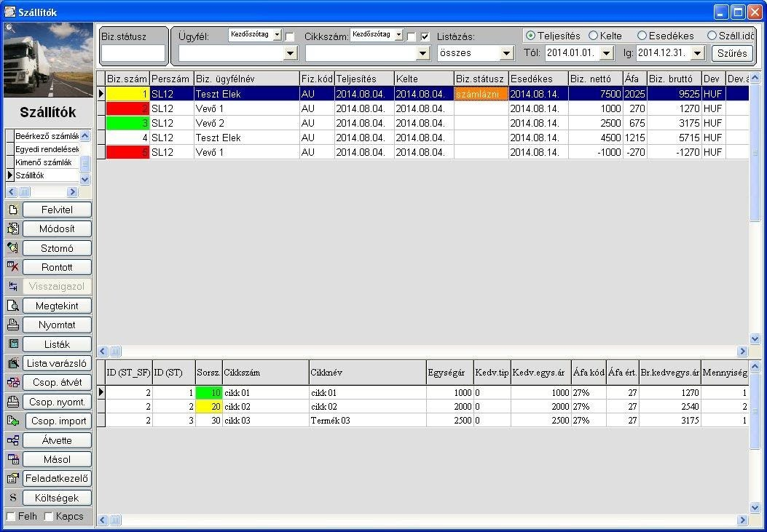This screenshot has height=532, width=767.
Task: Tick the Kapcs checkbox
Action: (48, 517)
